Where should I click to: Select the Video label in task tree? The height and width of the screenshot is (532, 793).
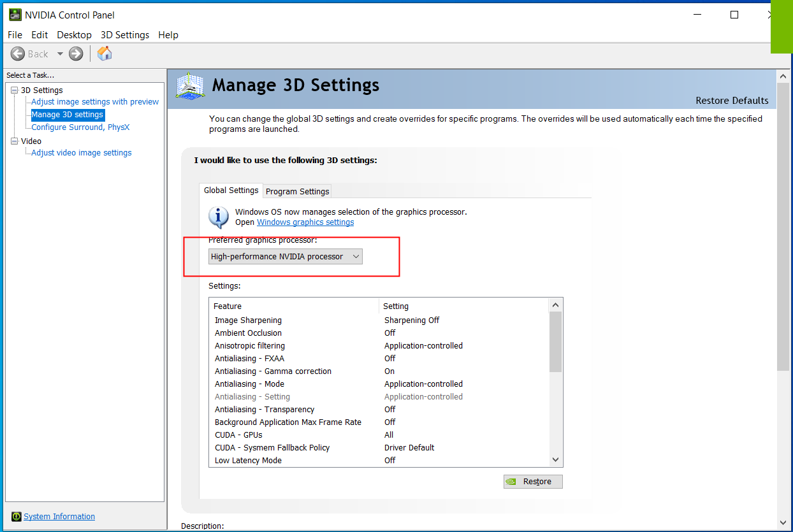(x=31, y=141)
